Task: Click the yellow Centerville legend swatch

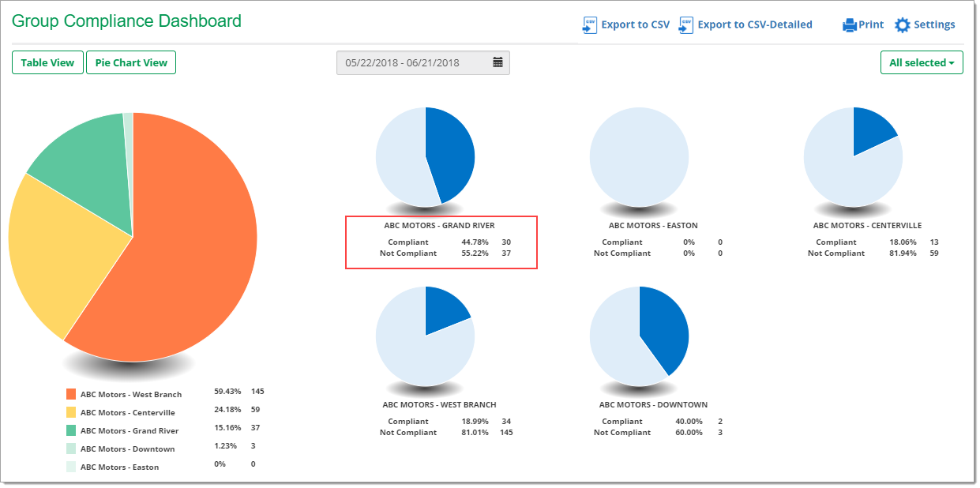Action: (x=71, y=411)
